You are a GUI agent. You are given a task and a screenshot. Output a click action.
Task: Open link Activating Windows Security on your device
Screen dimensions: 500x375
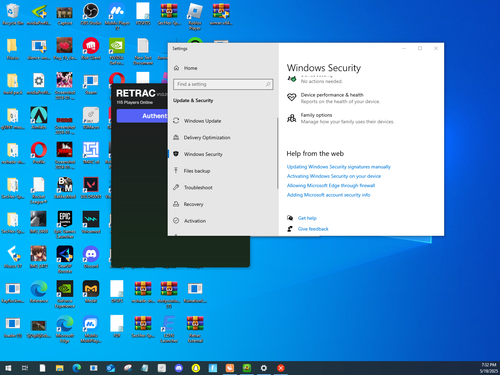[x=334, y=176]
